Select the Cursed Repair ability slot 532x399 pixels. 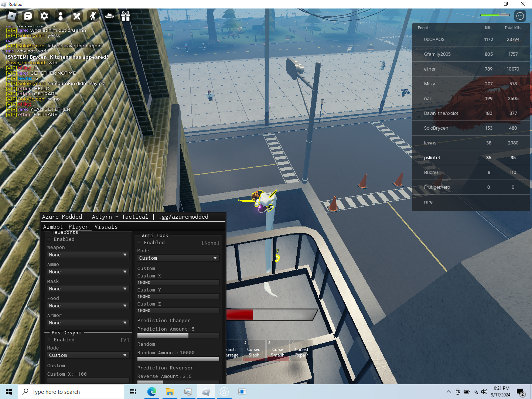pyautogui.click(x=301, y=350)
